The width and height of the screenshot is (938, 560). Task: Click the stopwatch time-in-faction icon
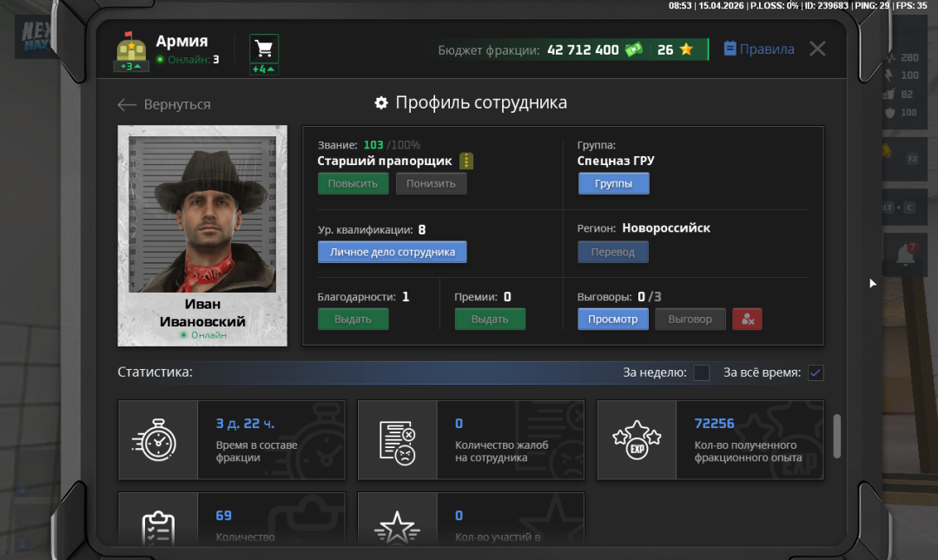[157, 440]
